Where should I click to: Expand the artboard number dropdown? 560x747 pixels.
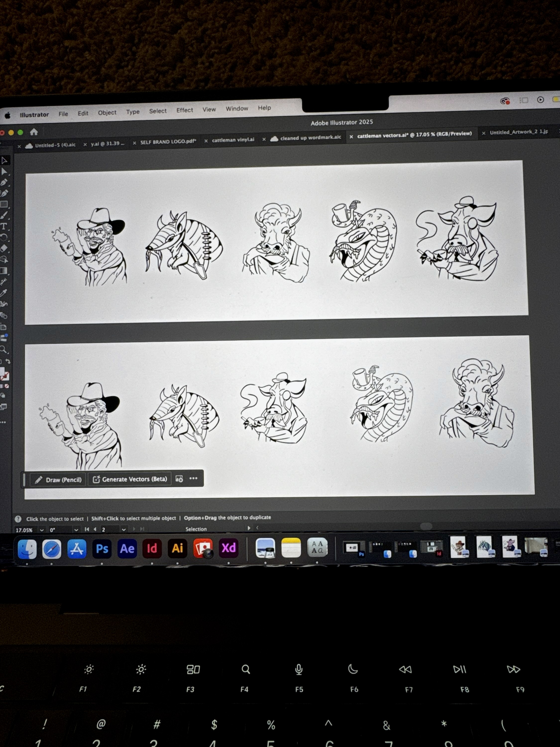coord(123,530)
